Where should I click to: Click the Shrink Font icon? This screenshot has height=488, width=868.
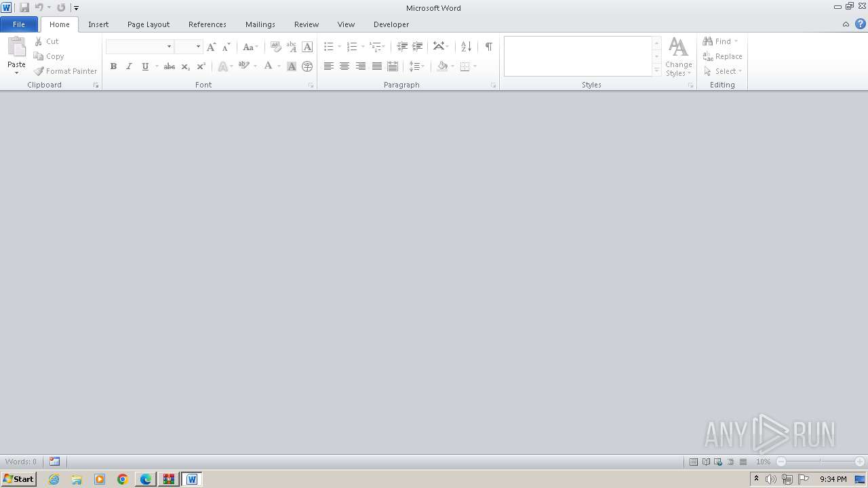pyautogui.click(x=226, y=47)
